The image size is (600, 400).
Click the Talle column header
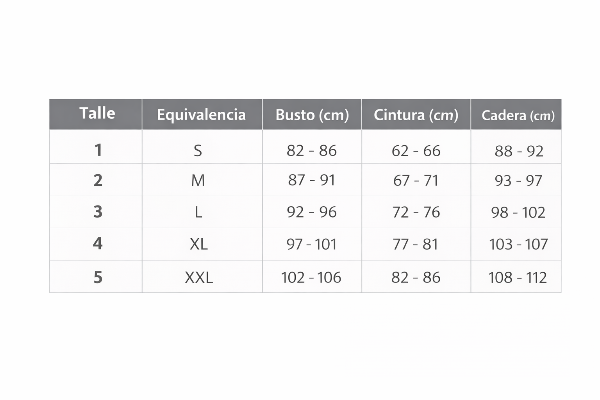[97, 114]
